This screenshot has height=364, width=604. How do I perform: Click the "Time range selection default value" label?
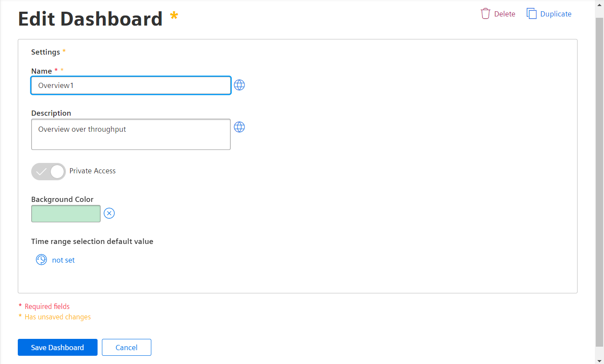(x=92, y=241)
